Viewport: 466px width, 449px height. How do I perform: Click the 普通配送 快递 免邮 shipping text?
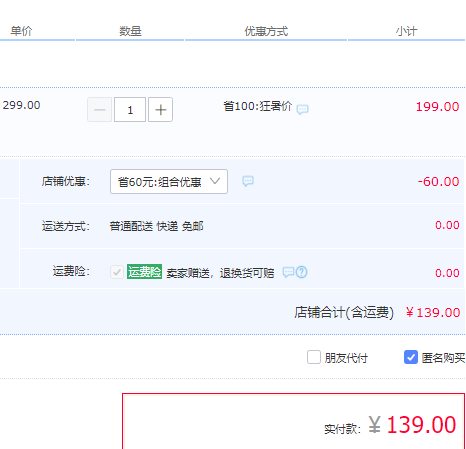click(x=156, y=226)
